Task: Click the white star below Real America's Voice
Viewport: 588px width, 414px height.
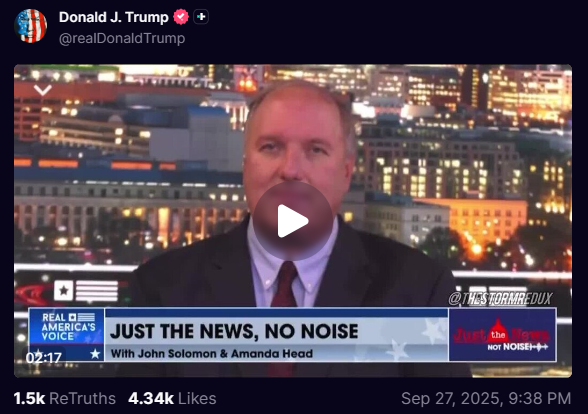Action: 95,354
